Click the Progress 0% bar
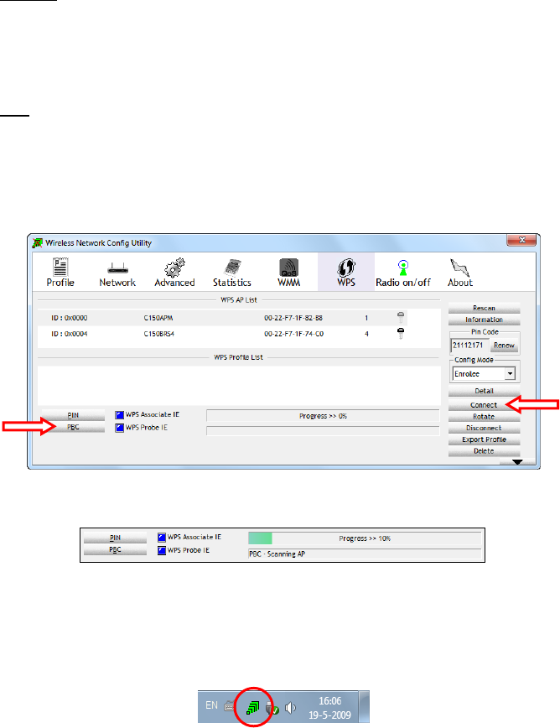The image size is (560, 728). click(323, 416)
